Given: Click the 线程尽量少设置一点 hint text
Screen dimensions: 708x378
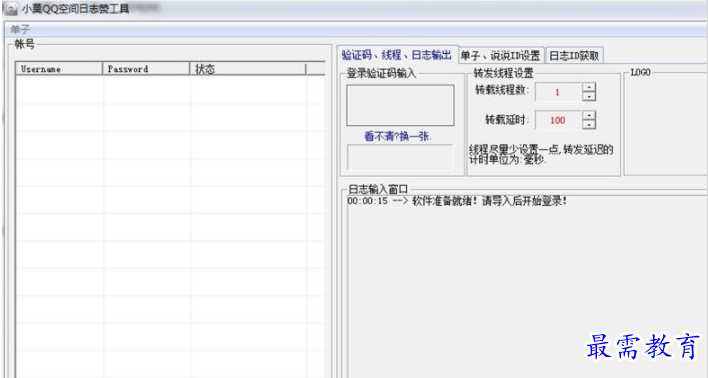Looking at the screenshot, I should click(541, 154).
